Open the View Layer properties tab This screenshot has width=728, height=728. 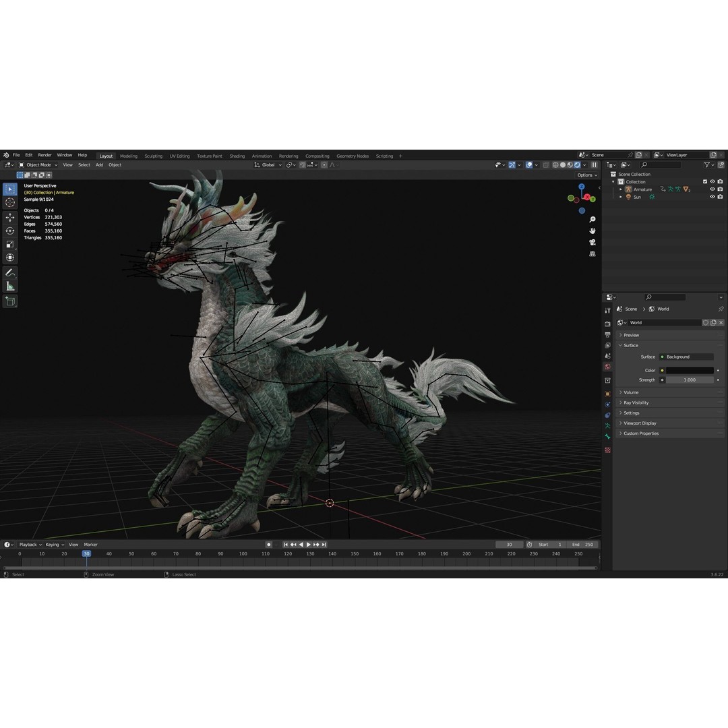pos(607,345)
